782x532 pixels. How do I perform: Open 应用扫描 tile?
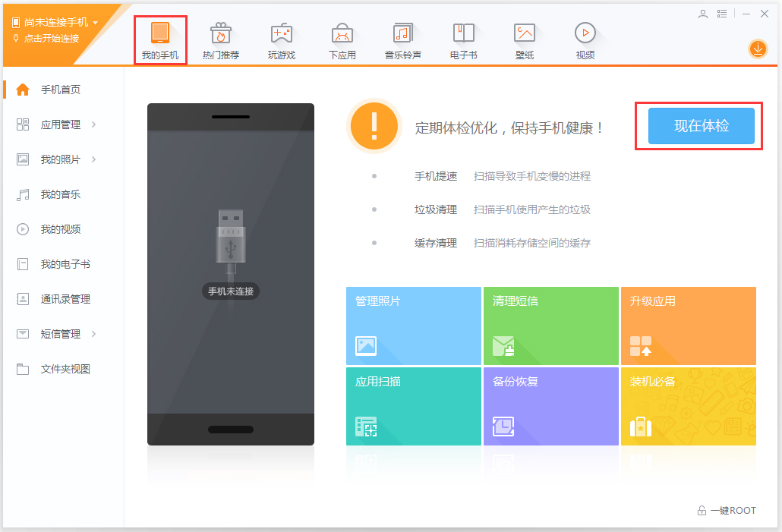[414, 406]
